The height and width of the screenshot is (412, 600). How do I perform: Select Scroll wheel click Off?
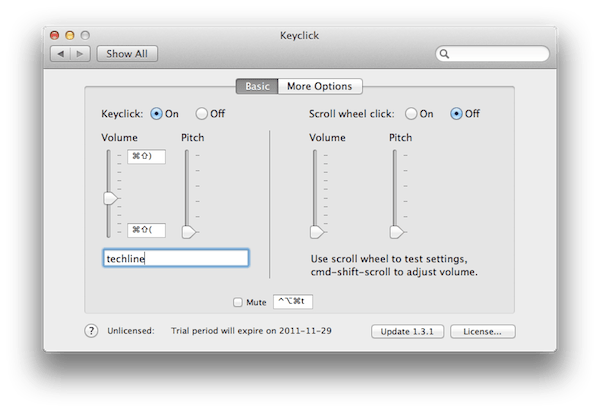tap(456, 114)
